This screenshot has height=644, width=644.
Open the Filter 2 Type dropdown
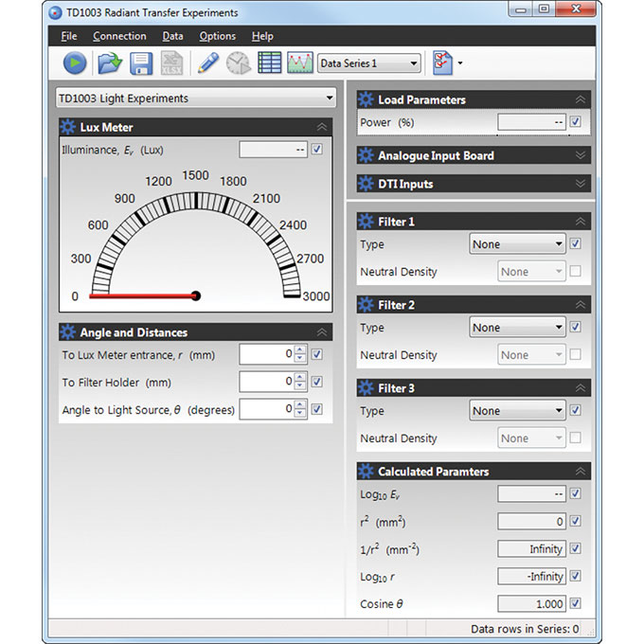pyautogui.click(x=517, y=328)
